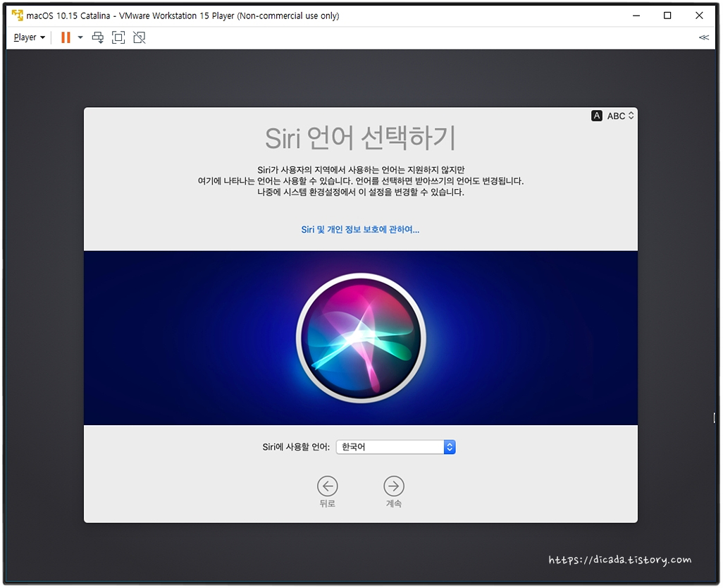This screenshot has height=588, width=723.
Task: Open Siri 및 개인 정보 보호에 관하여 link
Action: pos(360,229)
